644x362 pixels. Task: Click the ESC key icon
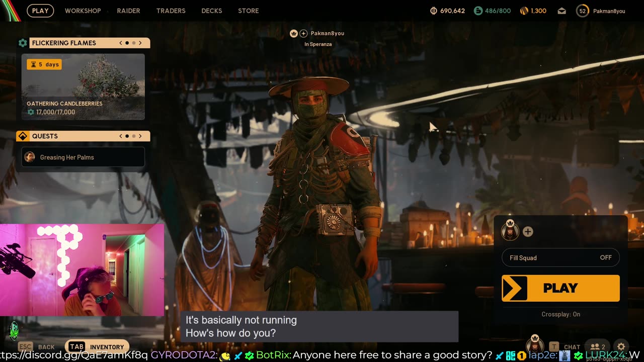[x=26, y=346]
